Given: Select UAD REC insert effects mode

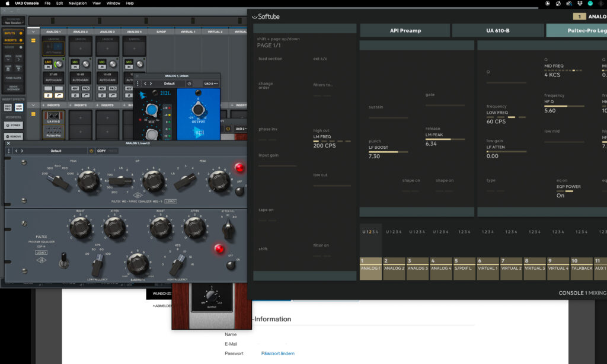Looking at the screenshot, I should click(x=8, y=107).
